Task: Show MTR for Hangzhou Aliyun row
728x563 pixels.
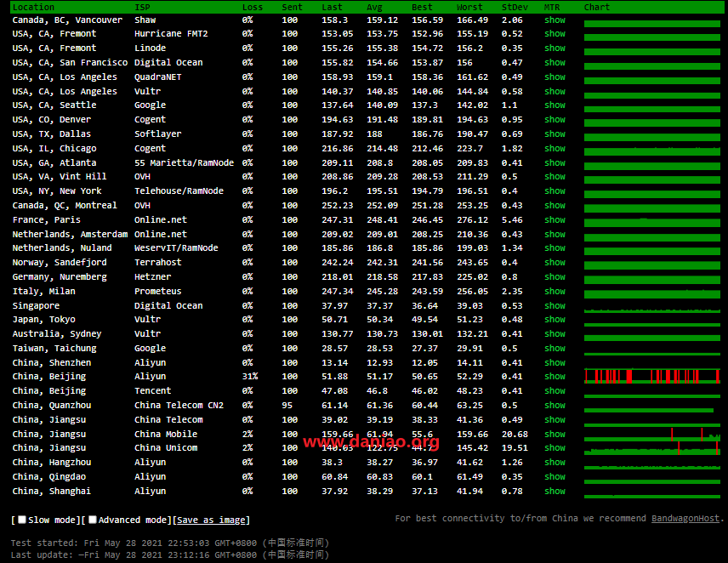Action: click(x=555, y=463)
